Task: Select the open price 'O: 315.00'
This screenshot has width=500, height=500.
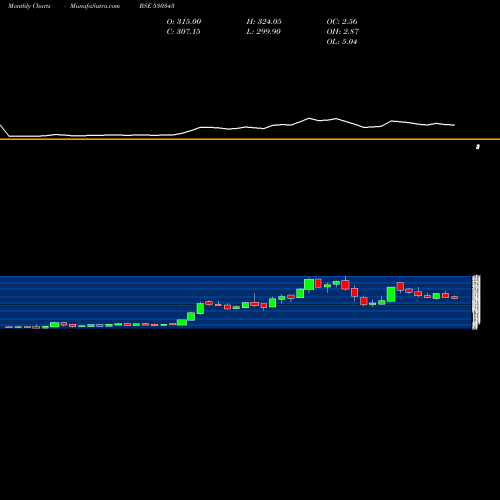Action: (x=184, y=21)
